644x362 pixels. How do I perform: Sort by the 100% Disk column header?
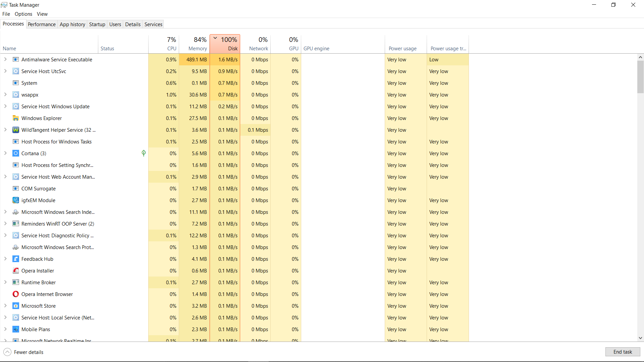(225, 44)
